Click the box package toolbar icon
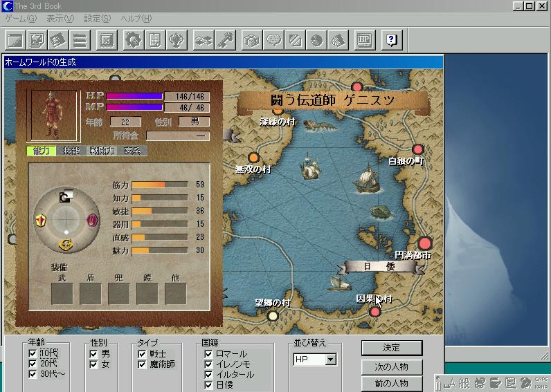551x392 pixels. [x=252, y=39]
